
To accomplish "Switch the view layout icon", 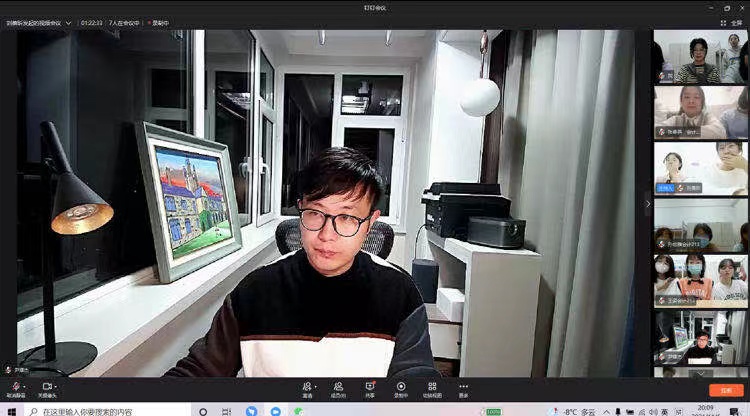I will 432,387.
